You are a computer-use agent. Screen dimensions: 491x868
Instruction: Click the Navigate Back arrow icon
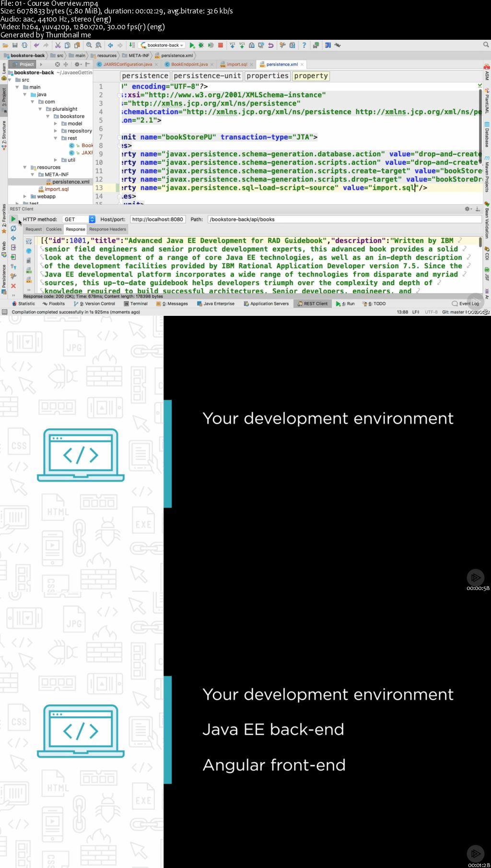[110, 45]
